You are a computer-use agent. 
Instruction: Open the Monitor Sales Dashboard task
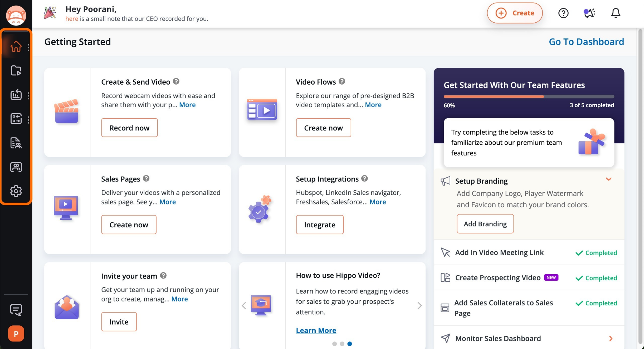click(x=529, y=338)
